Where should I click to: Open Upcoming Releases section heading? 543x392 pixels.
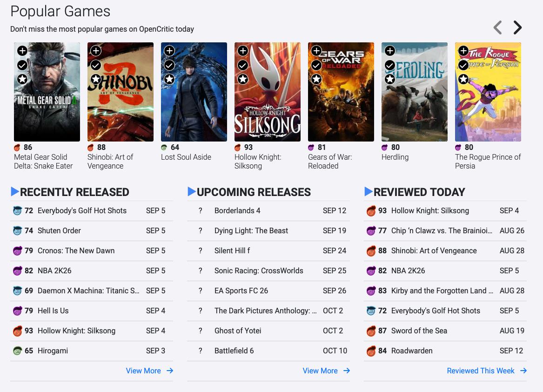[x=254, y=192]
